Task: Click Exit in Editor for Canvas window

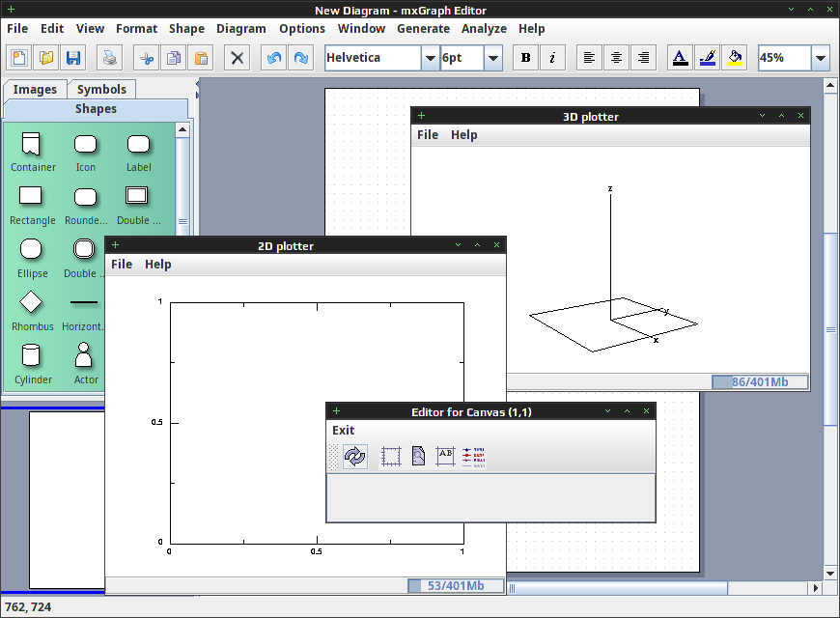Action: pyautogui.click(x=344, y=431)
